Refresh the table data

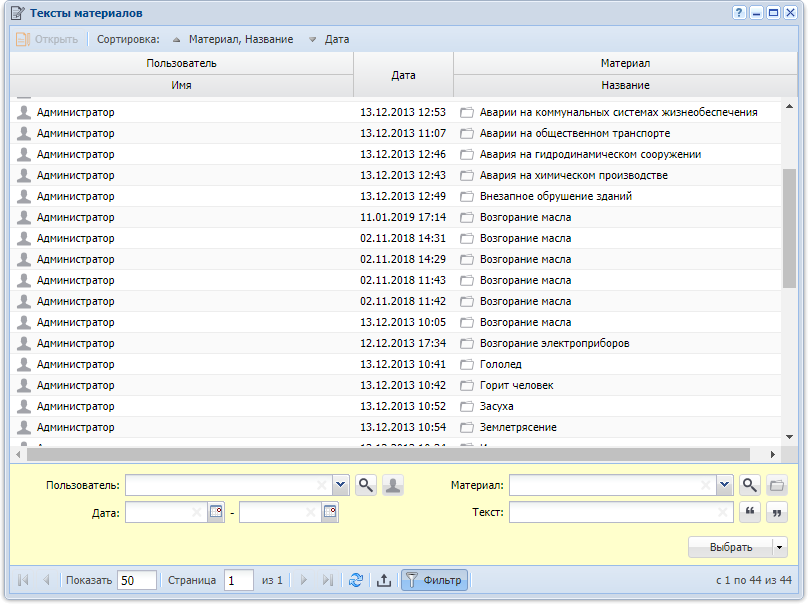point(356,580)
